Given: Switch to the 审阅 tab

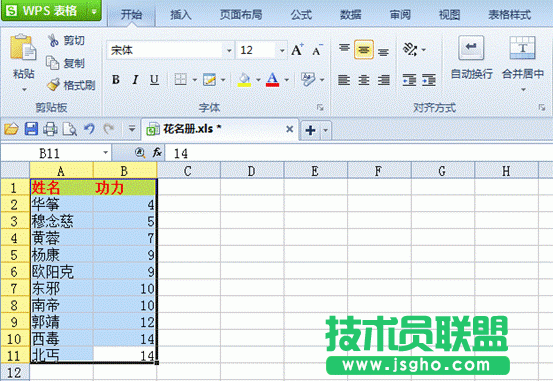Looking at the screenshot, I should click(x=400, y=15).
